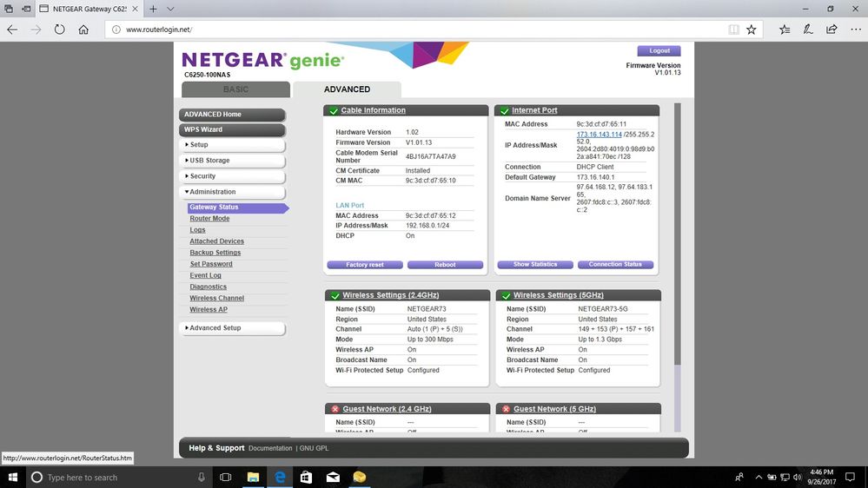Click Show Statistics button
This screenshot has width=868, height=488.
tap(534, 265)
